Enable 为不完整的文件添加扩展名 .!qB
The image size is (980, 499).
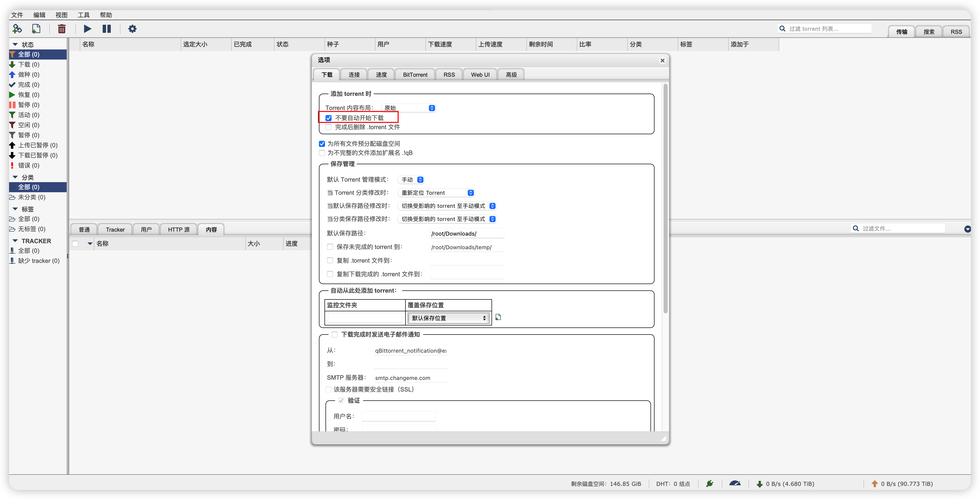pos(322,153)
